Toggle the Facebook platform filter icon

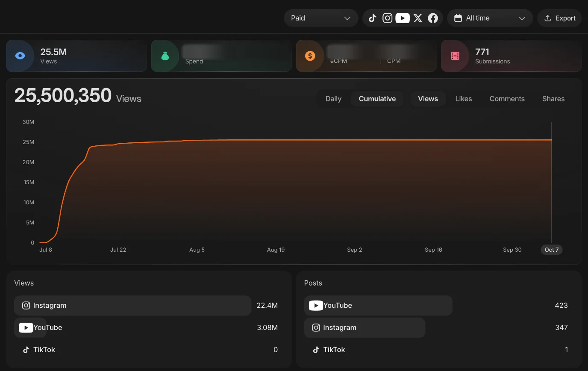click(x=433, y=18)
